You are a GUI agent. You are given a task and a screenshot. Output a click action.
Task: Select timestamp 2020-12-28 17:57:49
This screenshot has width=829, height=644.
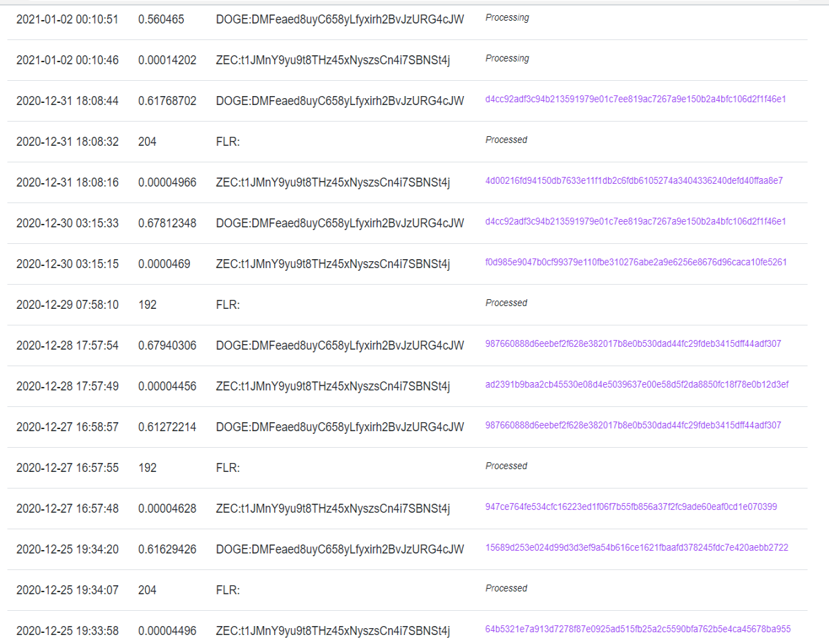pyautogui.click(x=68, y=386)
